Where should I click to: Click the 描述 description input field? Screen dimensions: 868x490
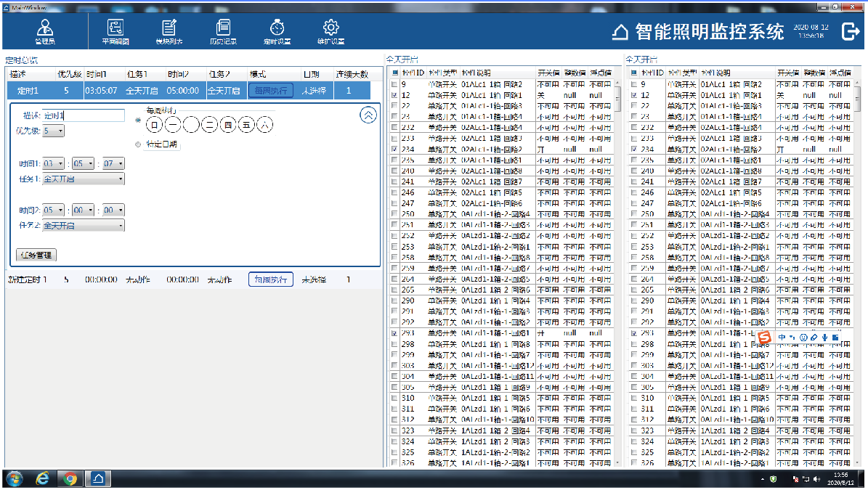(x=84, y=115)
